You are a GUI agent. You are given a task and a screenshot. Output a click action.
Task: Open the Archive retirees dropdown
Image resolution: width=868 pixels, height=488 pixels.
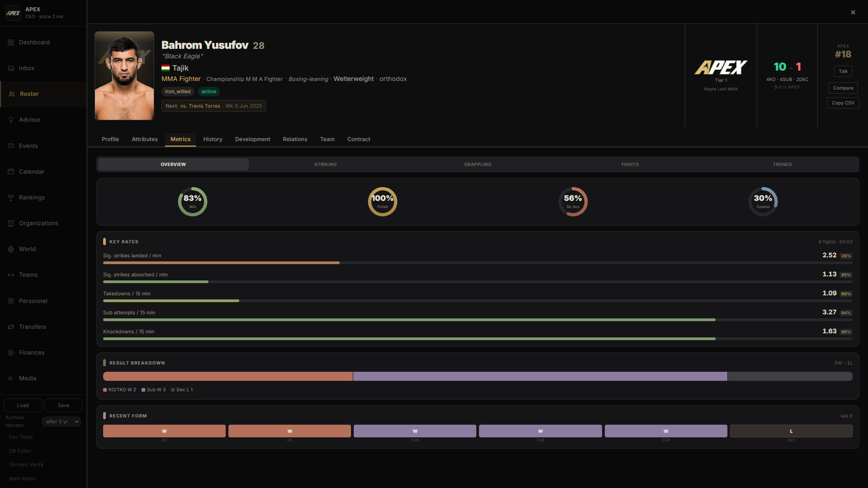[62, 421]
